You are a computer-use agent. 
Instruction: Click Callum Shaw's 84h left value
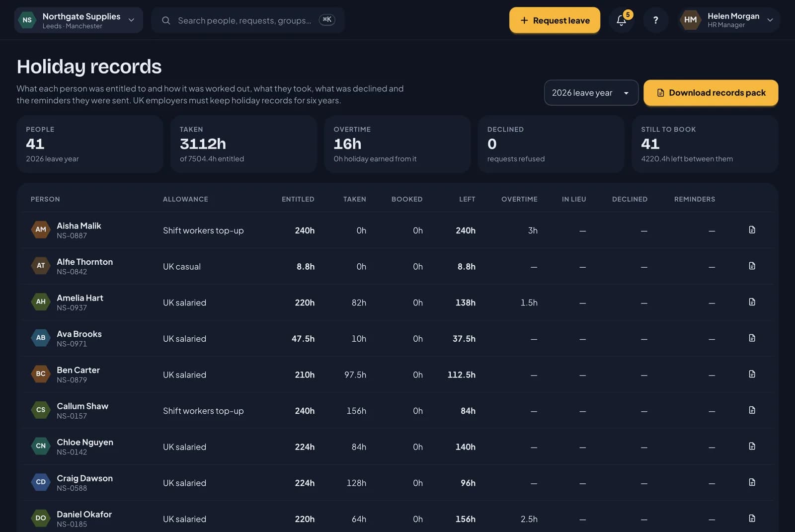[468, 411]
